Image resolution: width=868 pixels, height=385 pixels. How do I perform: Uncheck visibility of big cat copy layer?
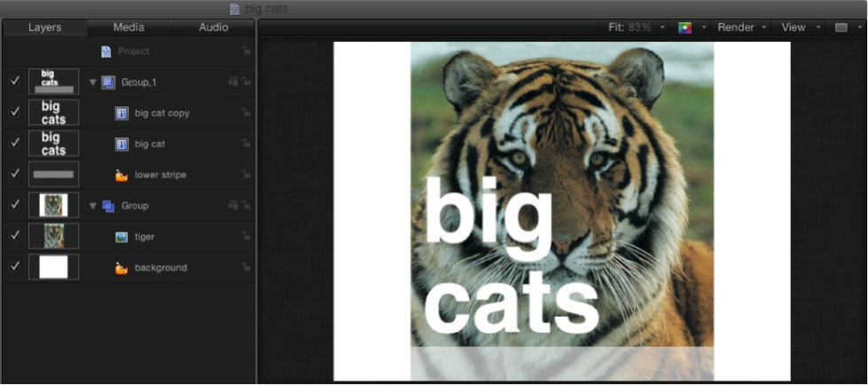coord(15,113)
